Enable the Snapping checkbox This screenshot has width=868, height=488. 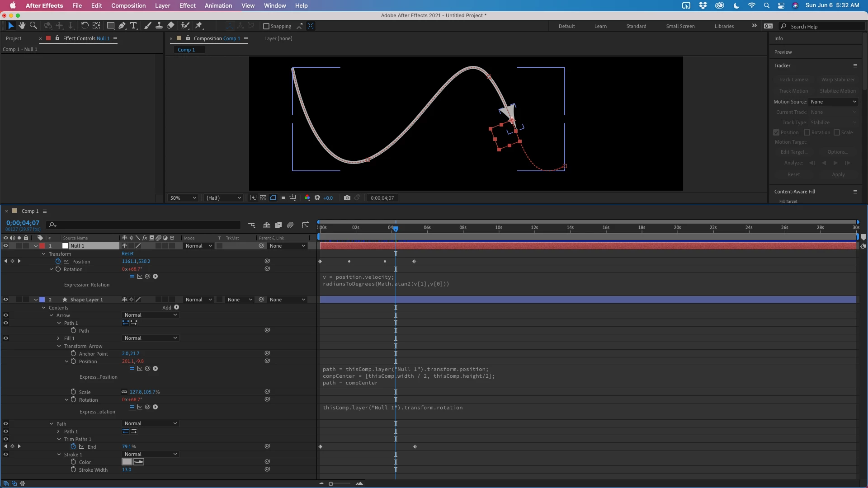(x=266, y=26)
